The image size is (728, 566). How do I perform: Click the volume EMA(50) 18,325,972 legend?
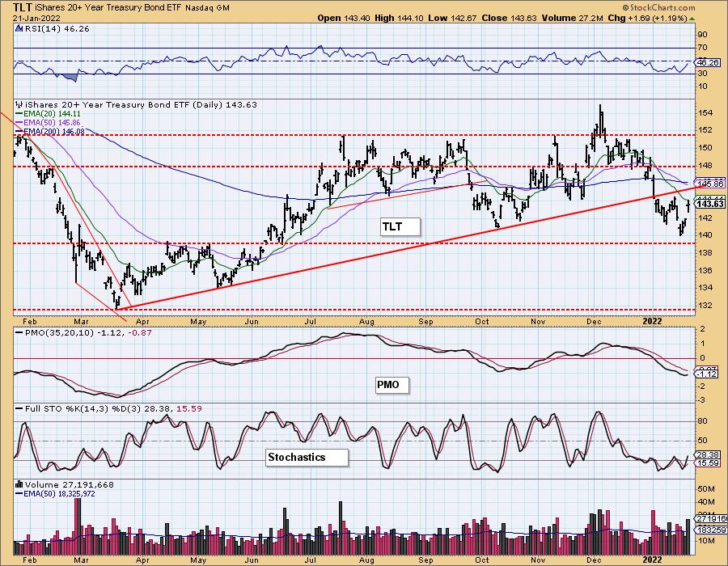(x=55, y=493)
